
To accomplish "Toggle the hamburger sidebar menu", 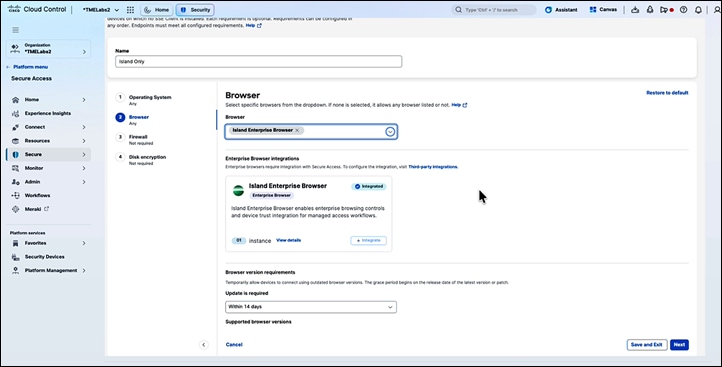I will point(16,30).
